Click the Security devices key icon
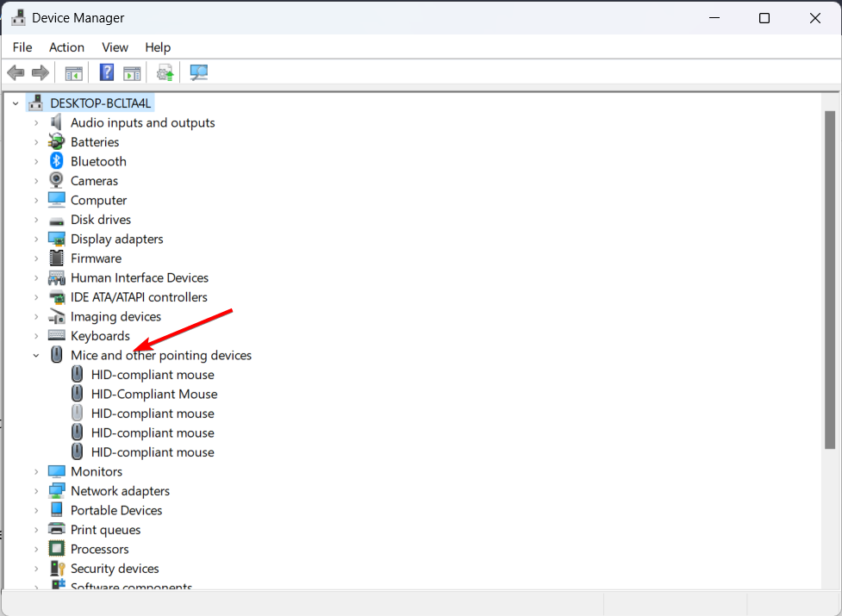Viewport: 842px width, 616px height. pos(56,568)
